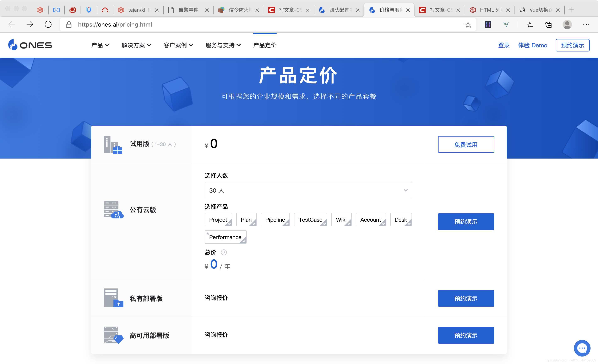Expand the 客户案例 navigation menu

pos(178,45)
